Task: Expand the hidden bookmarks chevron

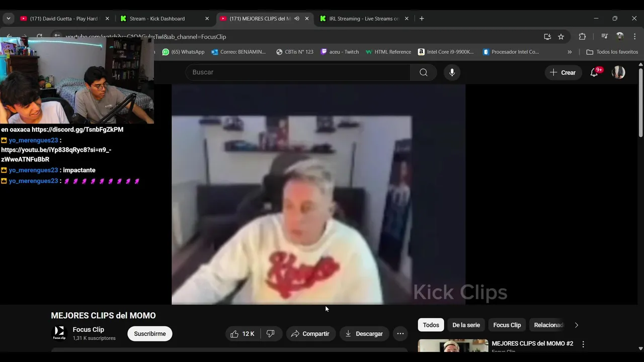Action: 570,52
